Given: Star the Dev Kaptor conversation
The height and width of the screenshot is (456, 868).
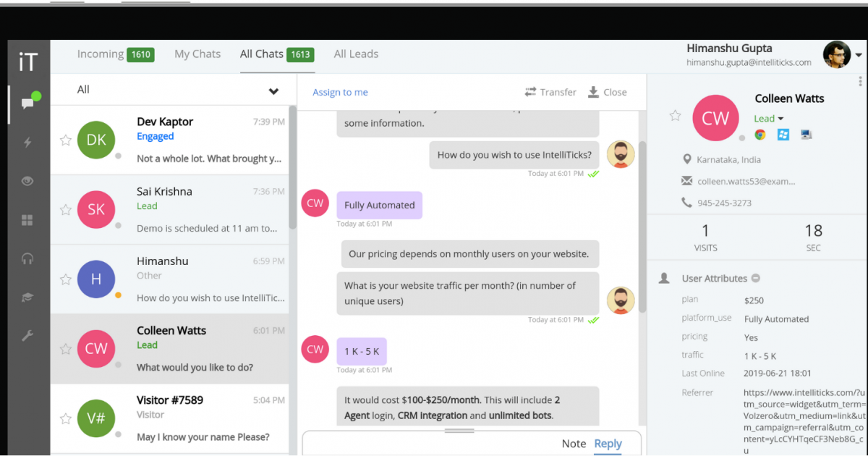Looking at the screenshot, I should (x=65, y=140).
